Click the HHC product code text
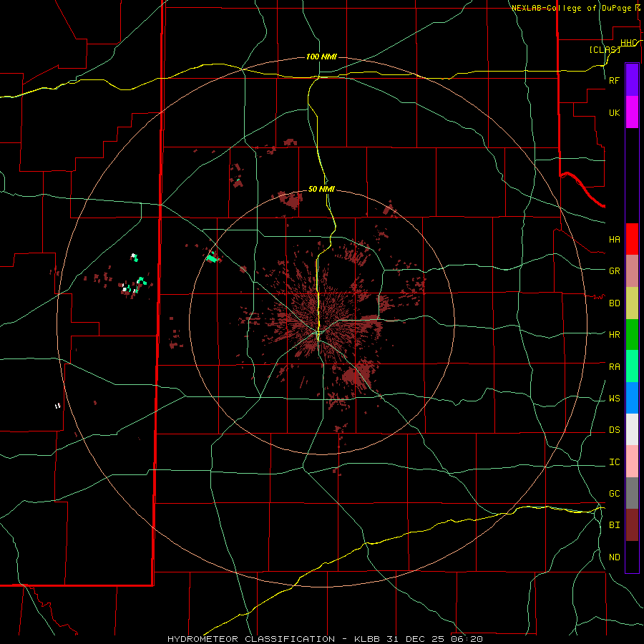 click(629, 43)
